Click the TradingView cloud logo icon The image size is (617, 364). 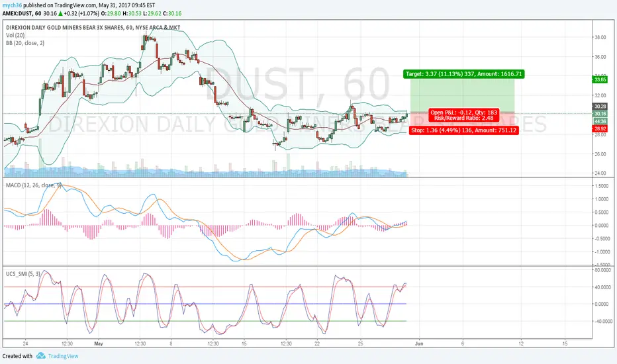(41, 356)
